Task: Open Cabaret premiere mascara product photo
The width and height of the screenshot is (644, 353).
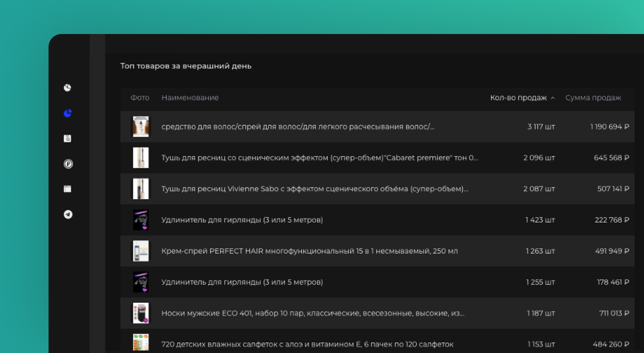Action: [141, 157]
